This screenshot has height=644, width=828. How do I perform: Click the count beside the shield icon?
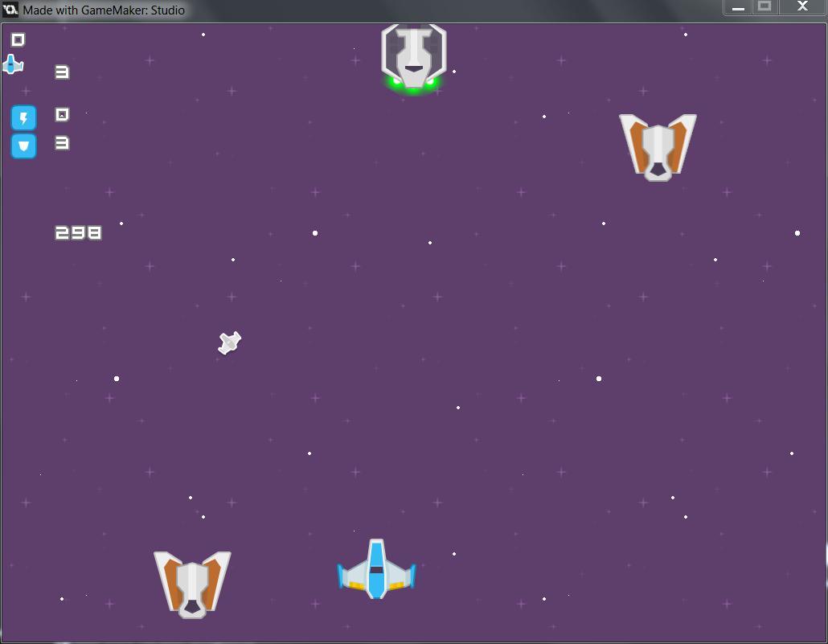point(62,143)
